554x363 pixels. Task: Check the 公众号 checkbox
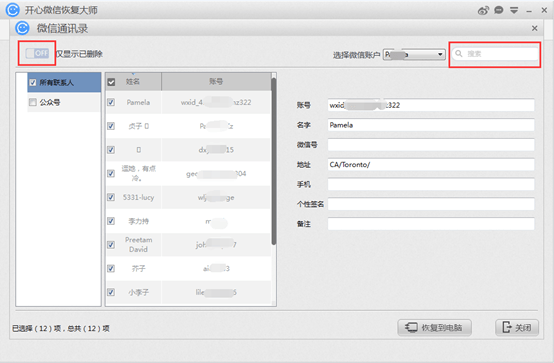[x=33, y=102]
